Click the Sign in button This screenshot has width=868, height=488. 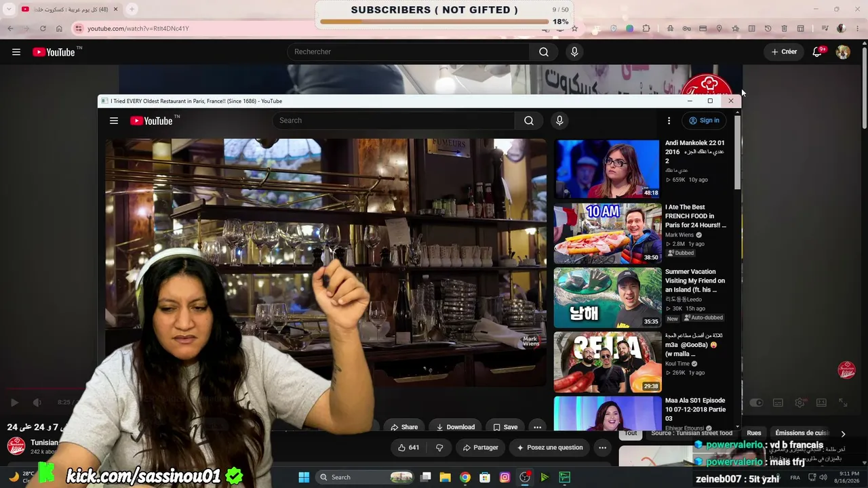pos(704,121)
